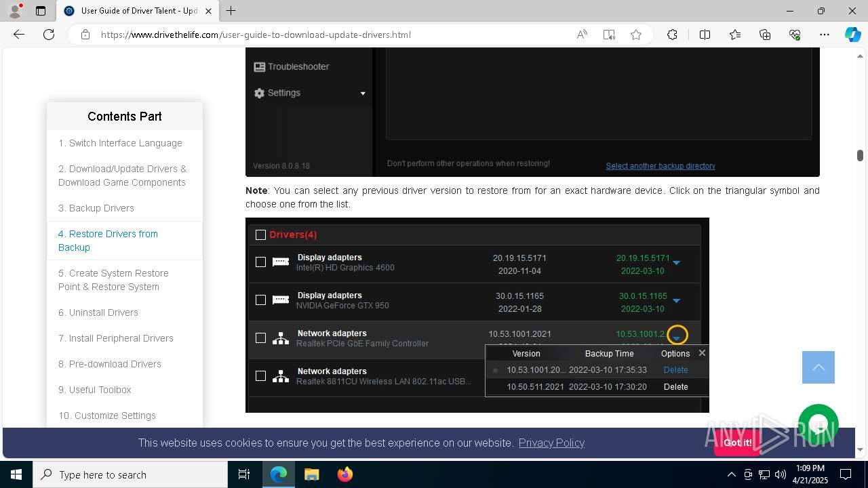This screenshot has height=488, width=868.
Task: Go to 1. Switch Interface Language
Action: pyautogui.click(x=120, y=143)
